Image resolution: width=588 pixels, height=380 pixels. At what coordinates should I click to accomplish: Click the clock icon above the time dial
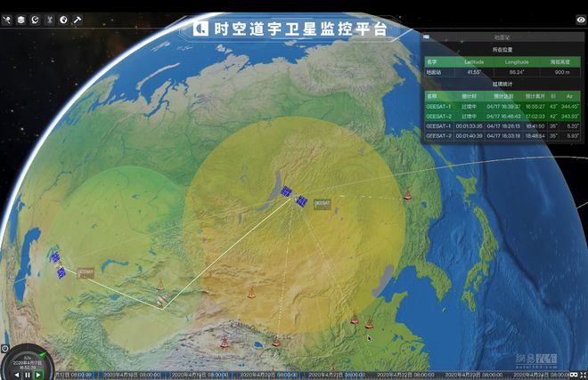[x=4, y=348]
